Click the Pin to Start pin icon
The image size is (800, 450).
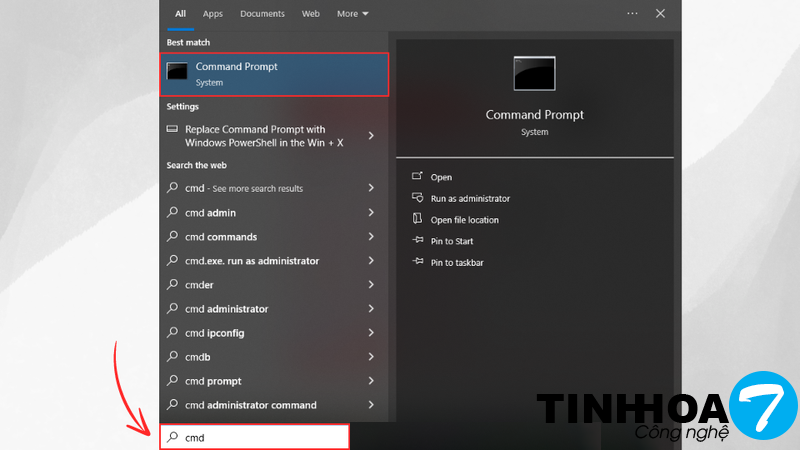pos(418,241)
